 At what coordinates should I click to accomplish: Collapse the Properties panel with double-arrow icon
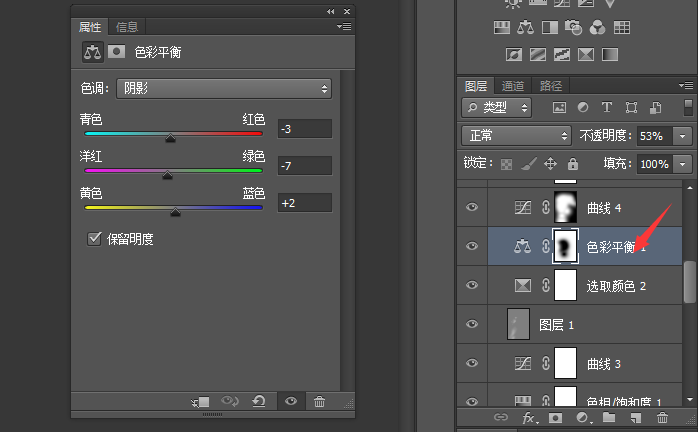click(x=330, y=12)
